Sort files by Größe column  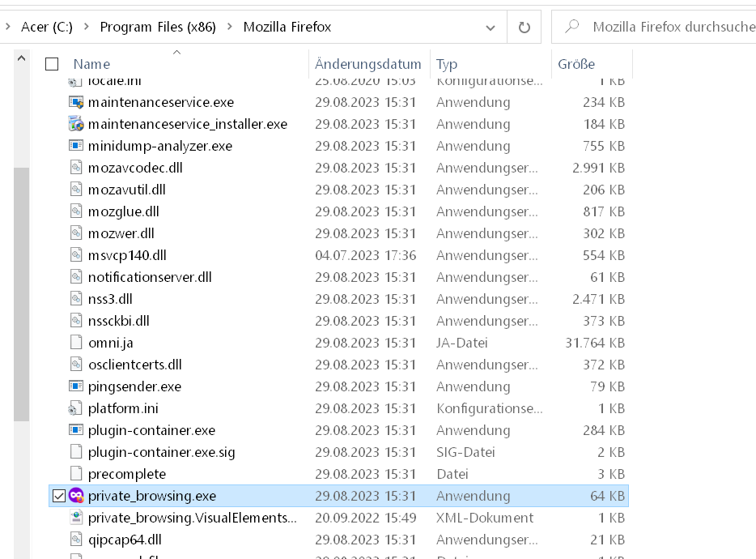click(x=576, y=64)
